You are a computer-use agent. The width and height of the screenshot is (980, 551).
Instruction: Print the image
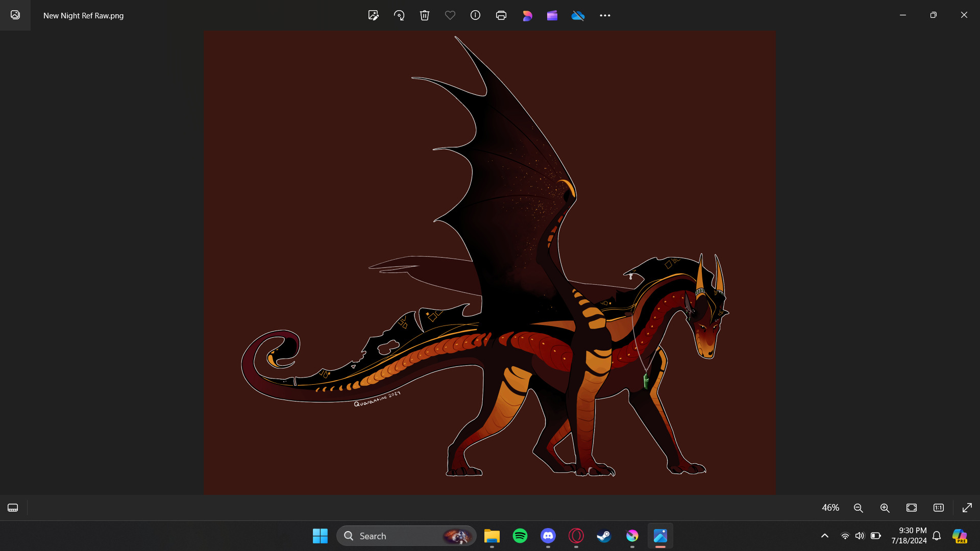[x=501, y=15]
